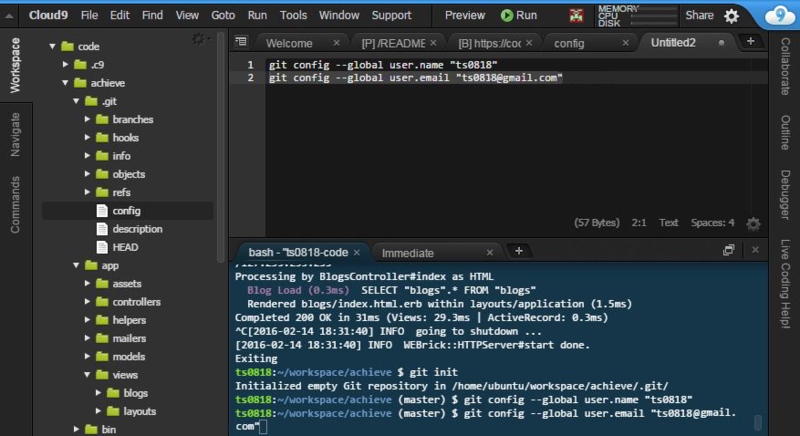
Task: Switch to the Welcome tab
Action: click(x=289, y=43)
